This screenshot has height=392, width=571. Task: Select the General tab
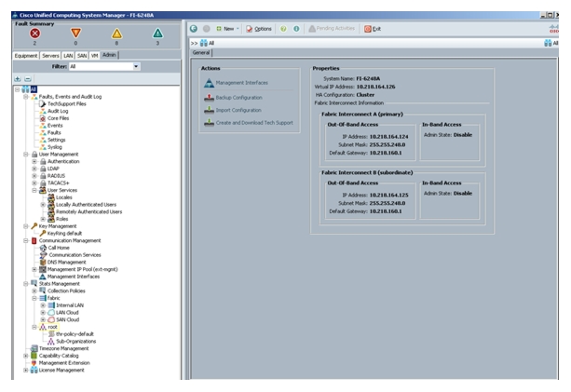tap(201, 52)
